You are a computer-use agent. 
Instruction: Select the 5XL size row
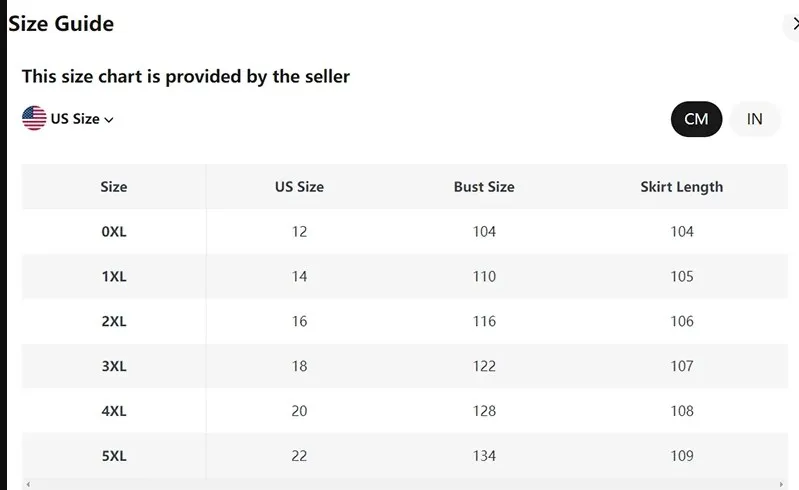(114, 456)
